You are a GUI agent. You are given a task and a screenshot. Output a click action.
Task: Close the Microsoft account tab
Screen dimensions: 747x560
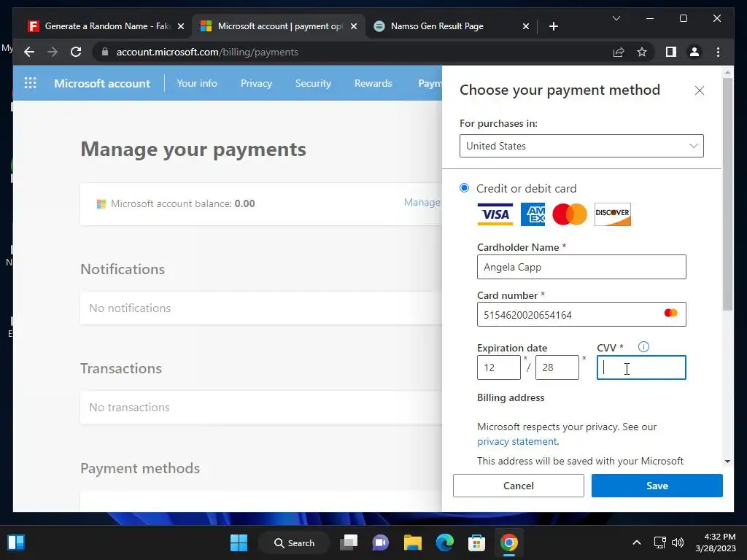tap(354, 26)
